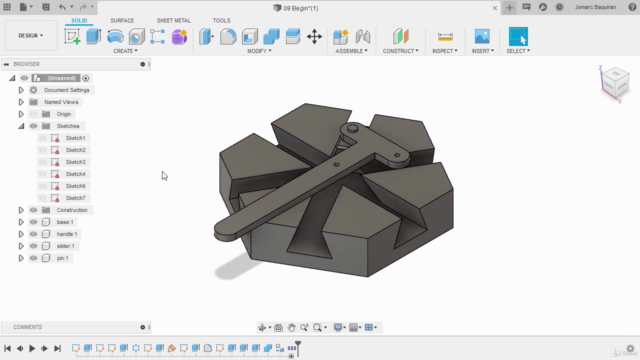Click the ViewCube orientation widget
640x360 pixels.
615,83
